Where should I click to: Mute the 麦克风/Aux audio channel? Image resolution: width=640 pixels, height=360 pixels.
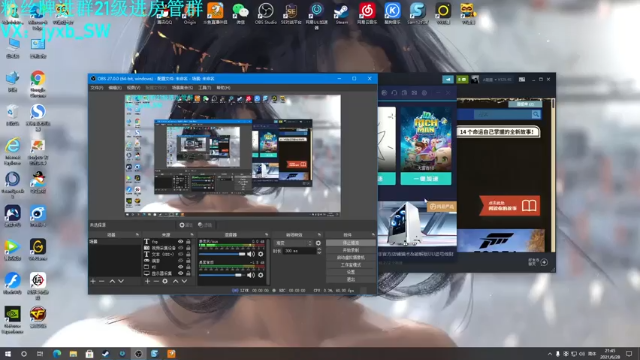point(251,254)
